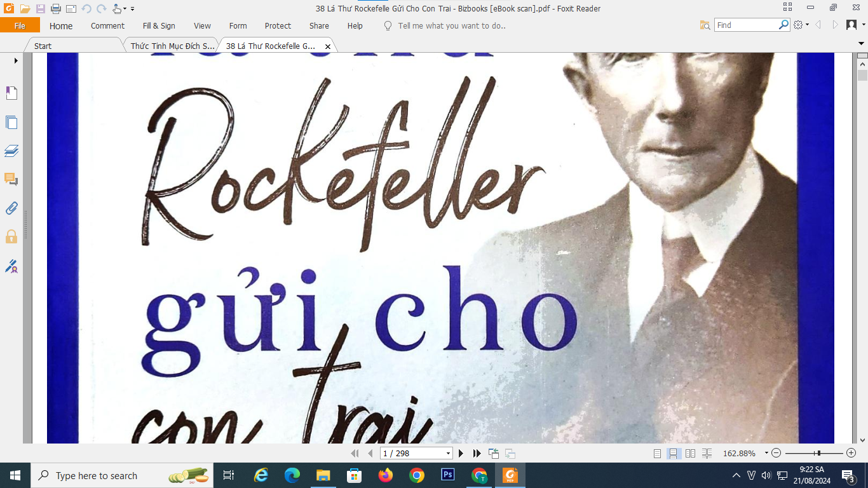Open the Hand tool dropdown arrow
868x488 pixels.
[125, 9]
